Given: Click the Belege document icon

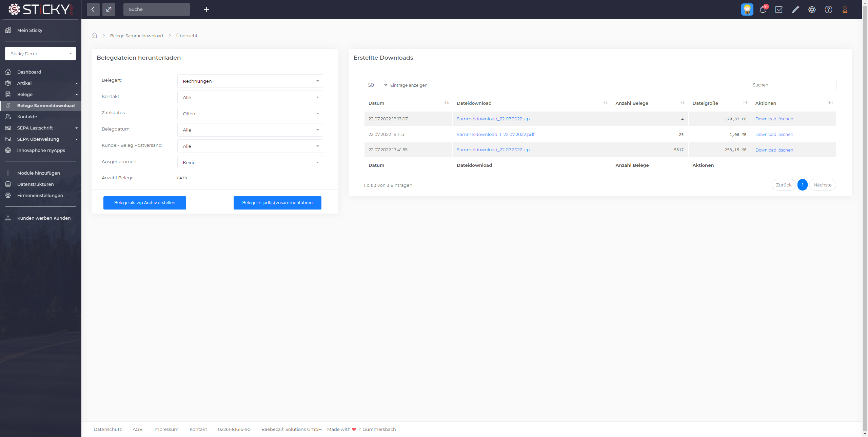Looking at the screenshot, I should [x=8, y=94].
